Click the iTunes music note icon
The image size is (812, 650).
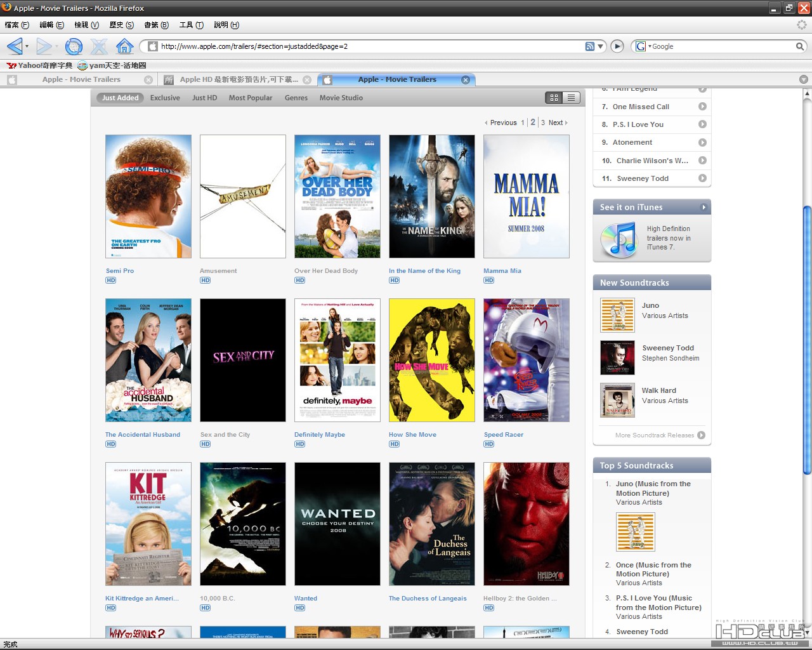point(619,239)
